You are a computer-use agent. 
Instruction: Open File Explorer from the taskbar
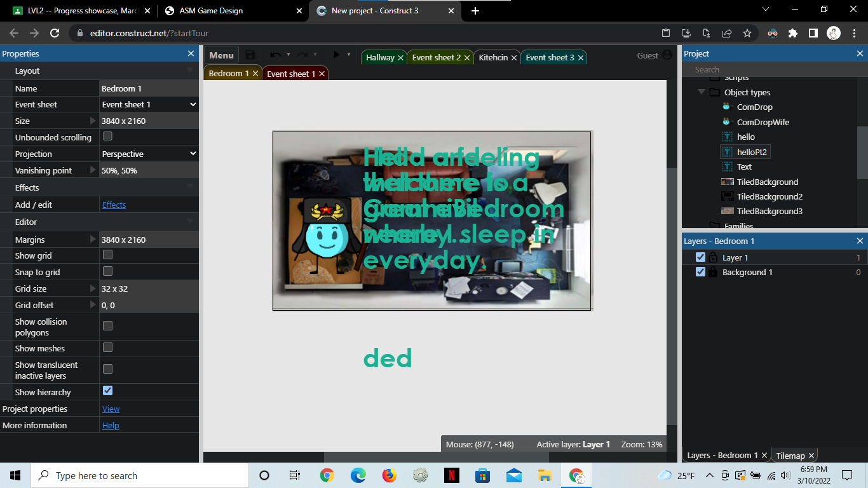click(x=545, y=475)
